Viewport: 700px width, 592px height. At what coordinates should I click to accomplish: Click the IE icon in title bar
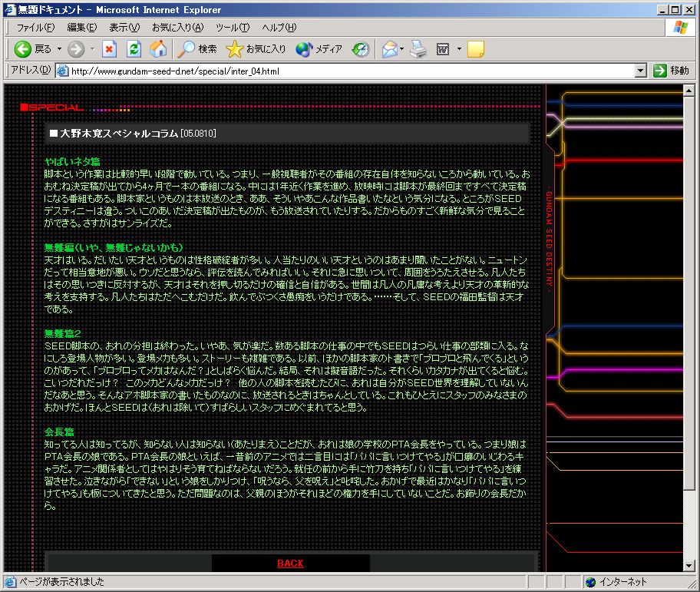click(10, 10)
